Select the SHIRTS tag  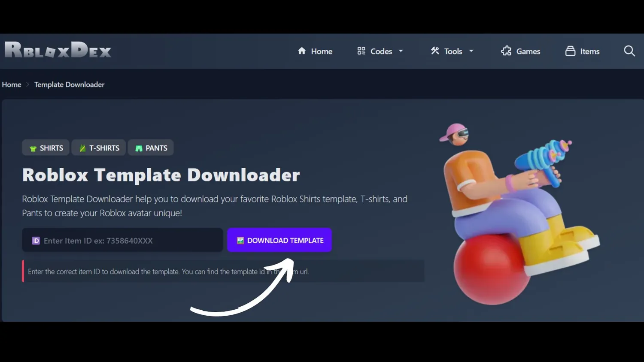[x=46, y=148]
